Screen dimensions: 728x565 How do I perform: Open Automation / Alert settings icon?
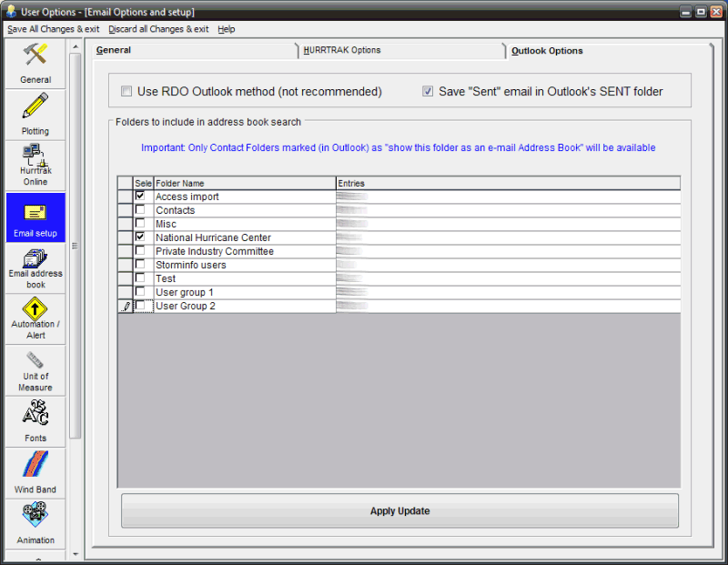tap(35, 318)
